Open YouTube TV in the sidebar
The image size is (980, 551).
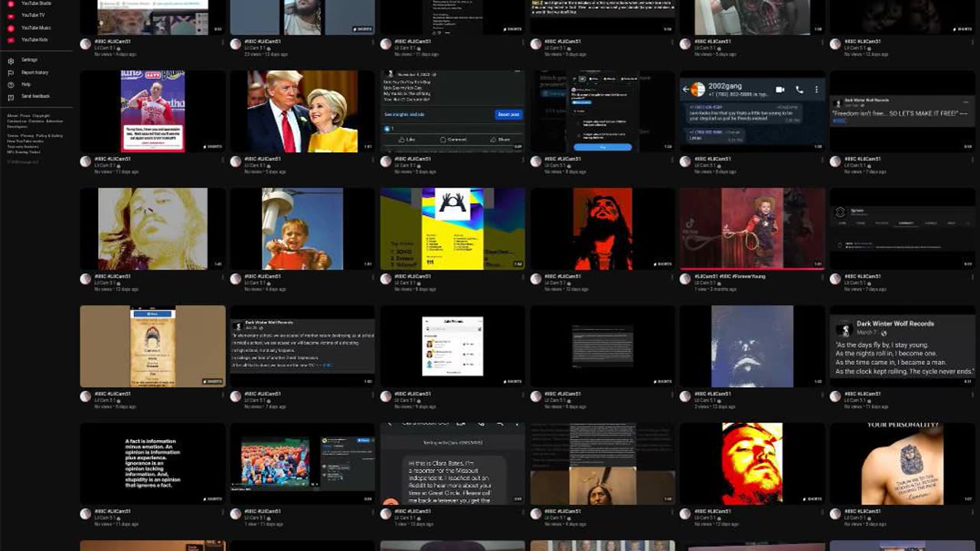point(33,15)
